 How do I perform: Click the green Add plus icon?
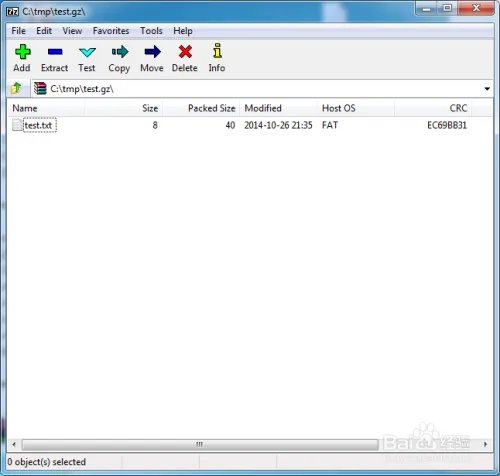22,52
